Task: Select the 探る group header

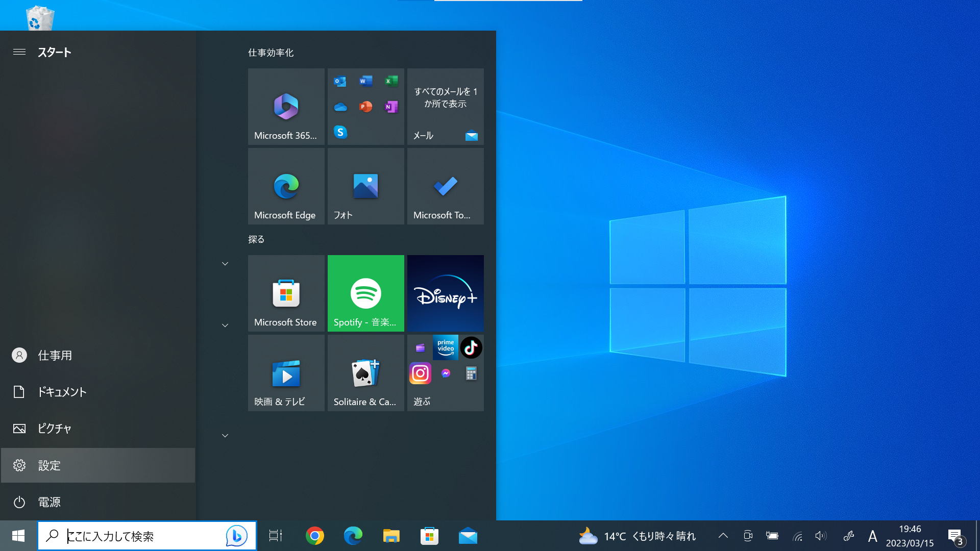Action: coord(256,239)
